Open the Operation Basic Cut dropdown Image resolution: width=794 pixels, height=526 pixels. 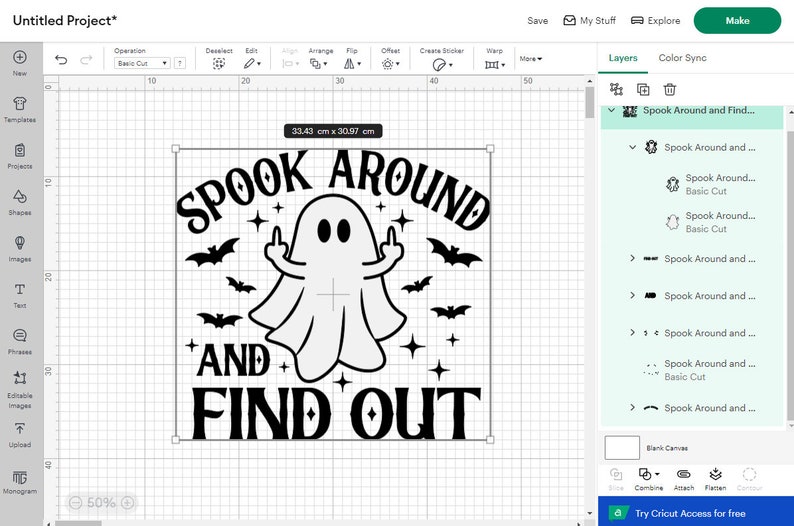(x=142, y=63)
